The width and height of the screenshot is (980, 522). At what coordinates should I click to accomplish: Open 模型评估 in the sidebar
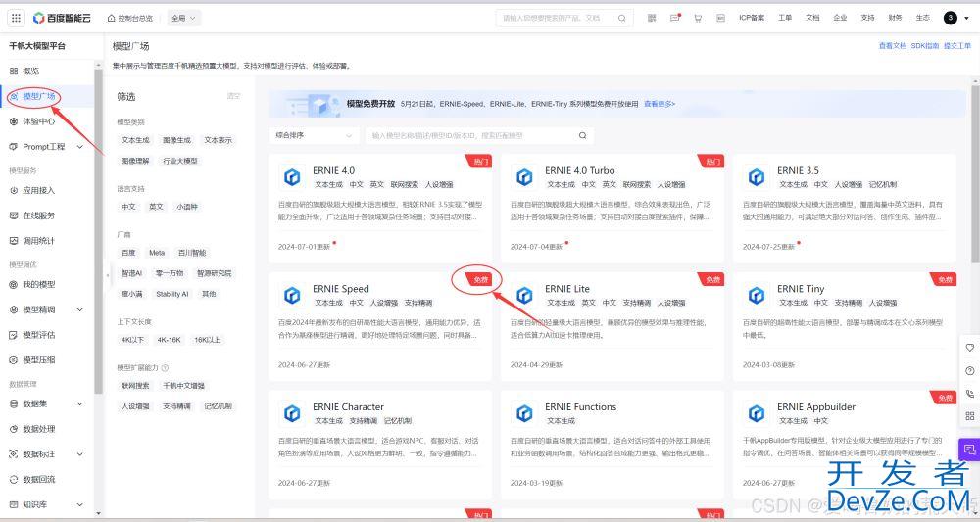pos(39,335)
